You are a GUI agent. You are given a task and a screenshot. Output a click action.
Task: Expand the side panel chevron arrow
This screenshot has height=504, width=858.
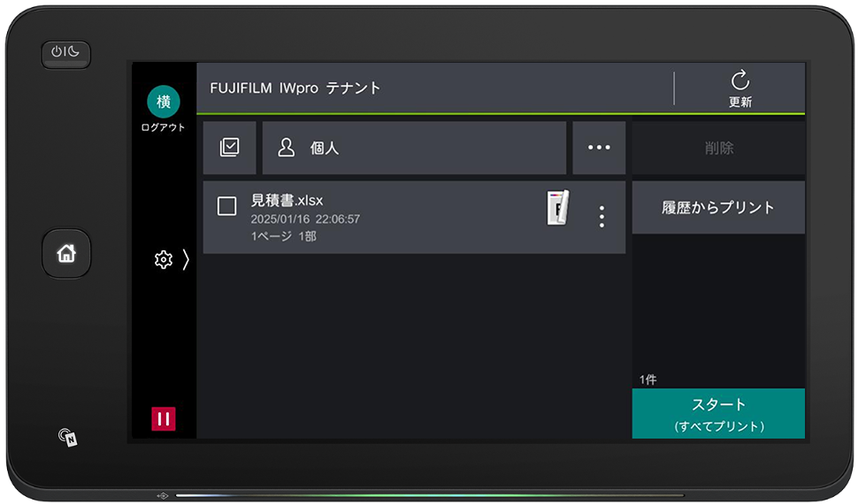coord(186,259)
